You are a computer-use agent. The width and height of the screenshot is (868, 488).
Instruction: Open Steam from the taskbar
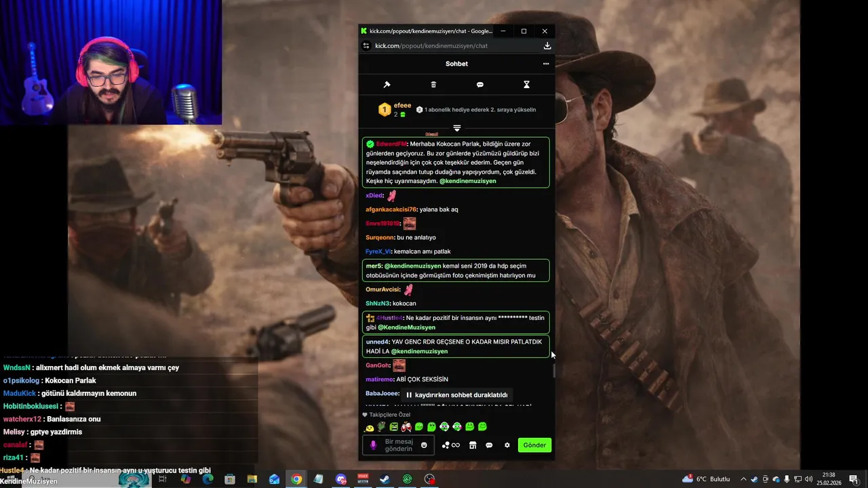point(384,479)
